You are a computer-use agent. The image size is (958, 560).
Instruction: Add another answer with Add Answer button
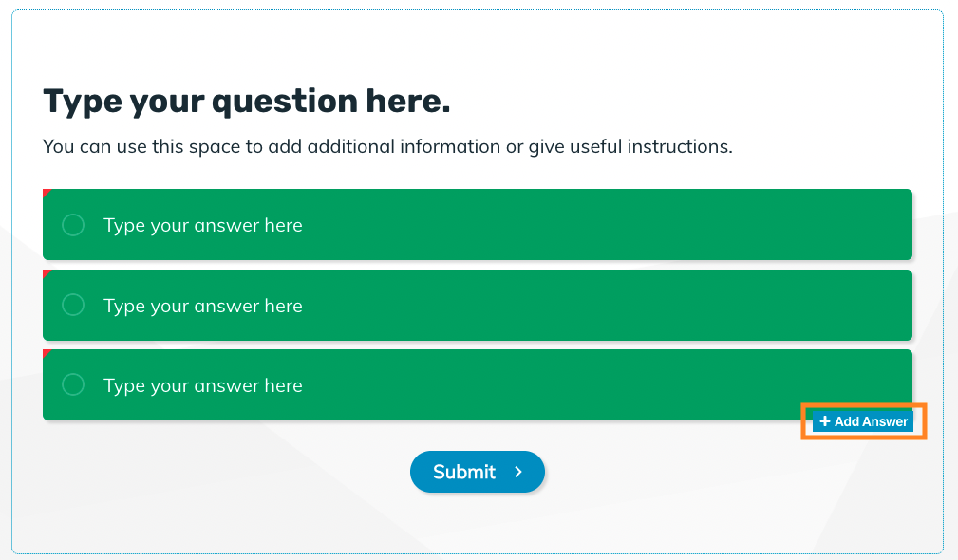point(863,421)
